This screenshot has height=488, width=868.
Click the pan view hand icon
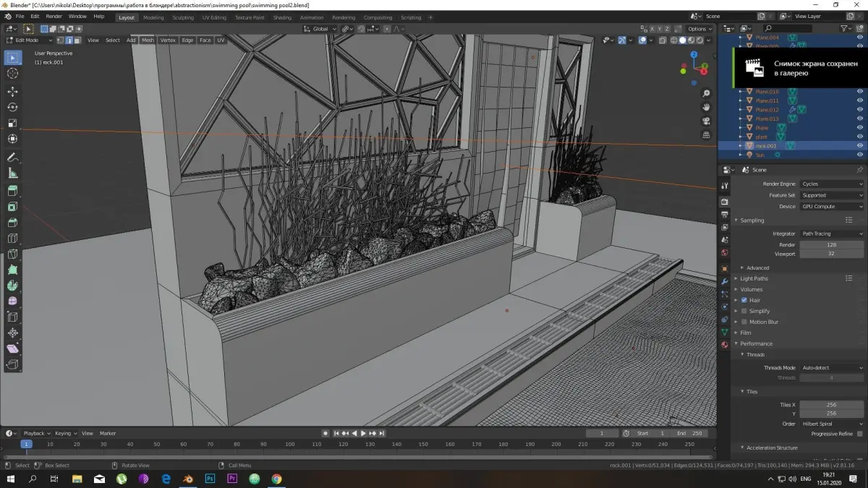[x=707, y=107]
